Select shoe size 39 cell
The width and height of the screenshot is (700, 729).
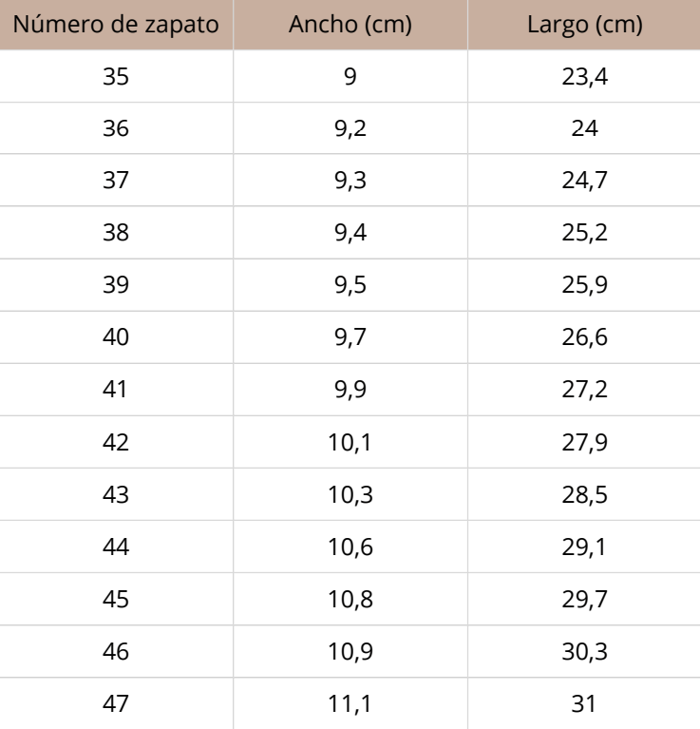pyautogui.click(x=116, y=284)
